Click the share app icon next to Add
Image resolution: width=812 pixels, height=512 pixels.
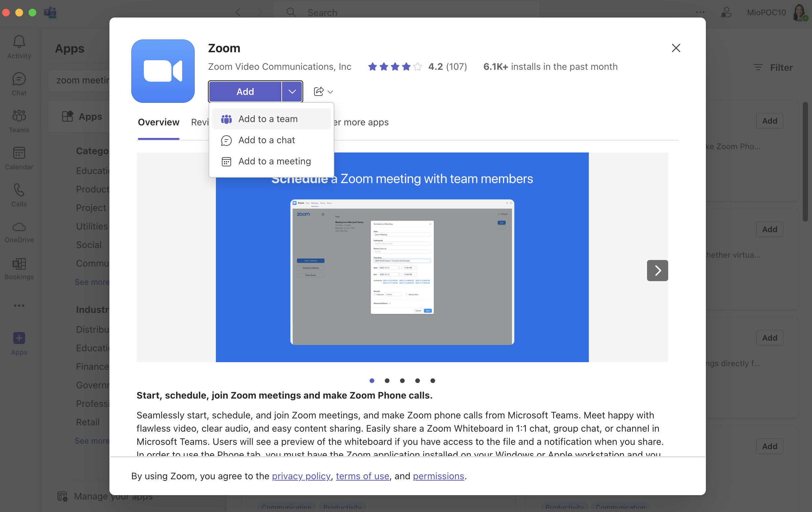[318, 91]
